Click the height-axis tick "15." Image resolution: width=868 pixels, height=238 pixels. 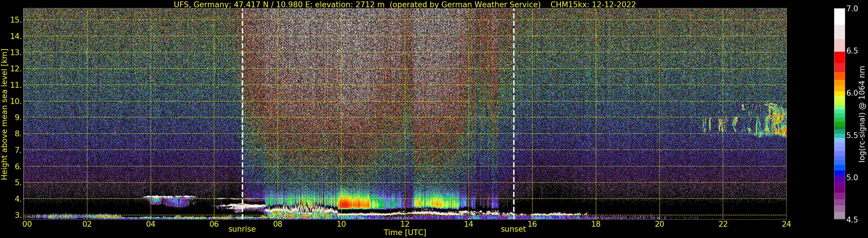click(x=16, y=20)
